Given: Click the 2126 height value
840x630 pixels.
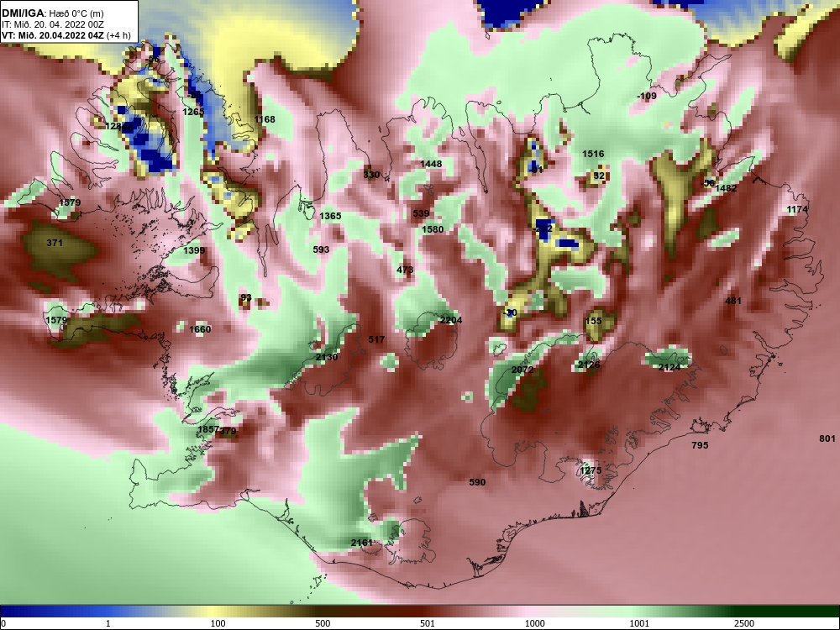Looking at the screenshot, I should pos(590,365).
